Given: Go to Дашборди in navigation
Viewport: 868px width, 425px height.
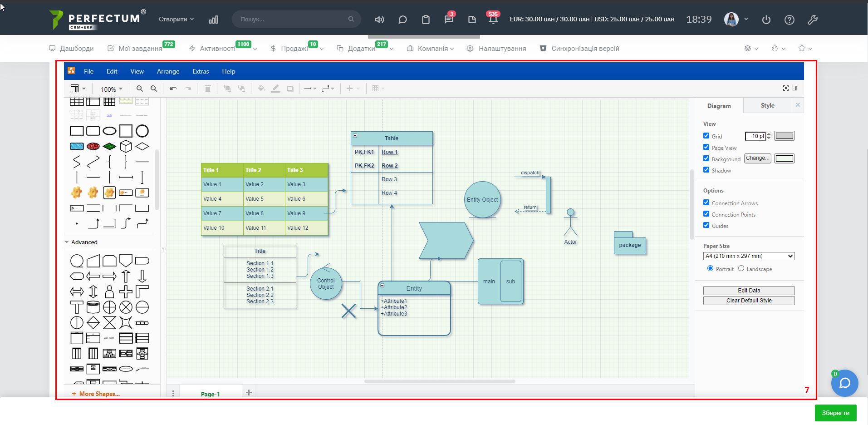Looking at the screenshot, I should click(71, 49).
